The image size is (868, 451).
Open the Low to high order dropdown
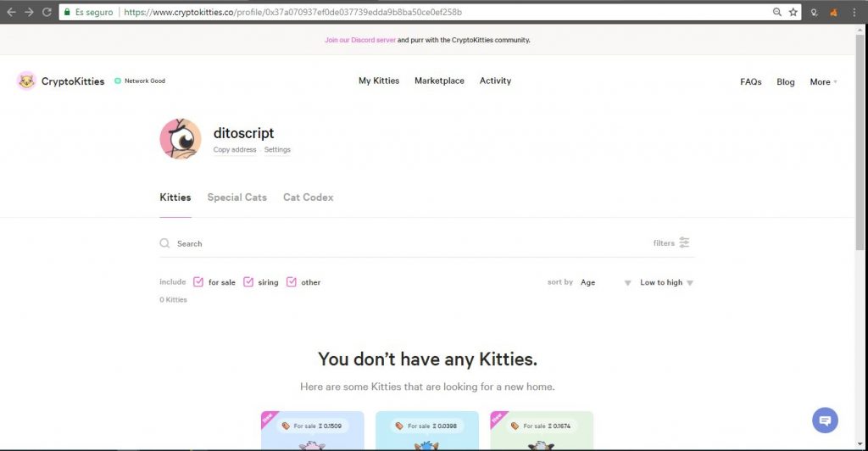point(666,282)
